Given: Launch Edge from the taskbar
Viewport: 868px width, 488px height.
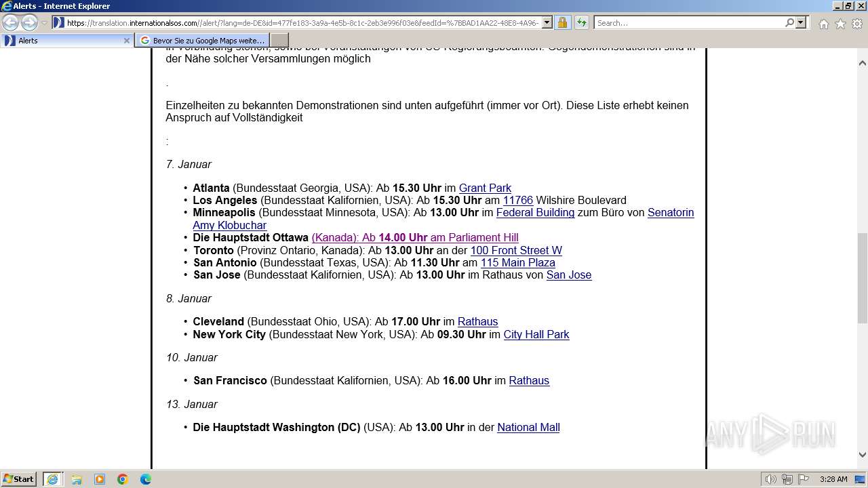Looking at the screenshot, I should coord(146,479).
